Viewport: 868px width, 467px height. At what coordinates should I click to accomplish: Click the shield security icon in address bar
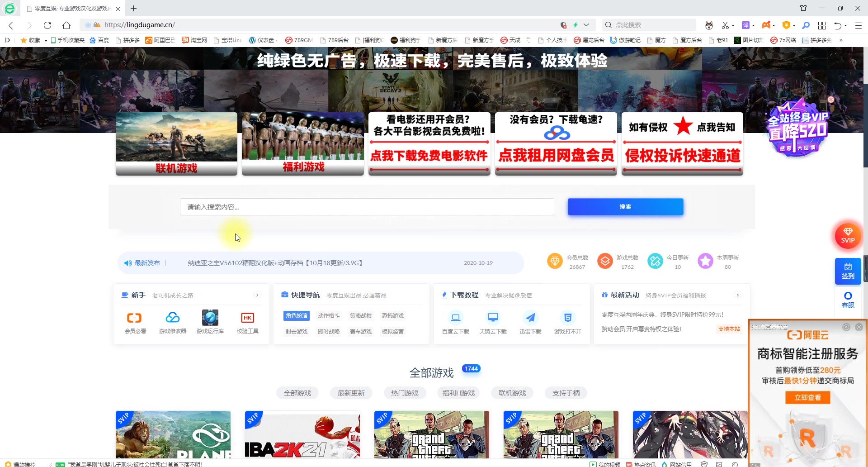point(563,25)
